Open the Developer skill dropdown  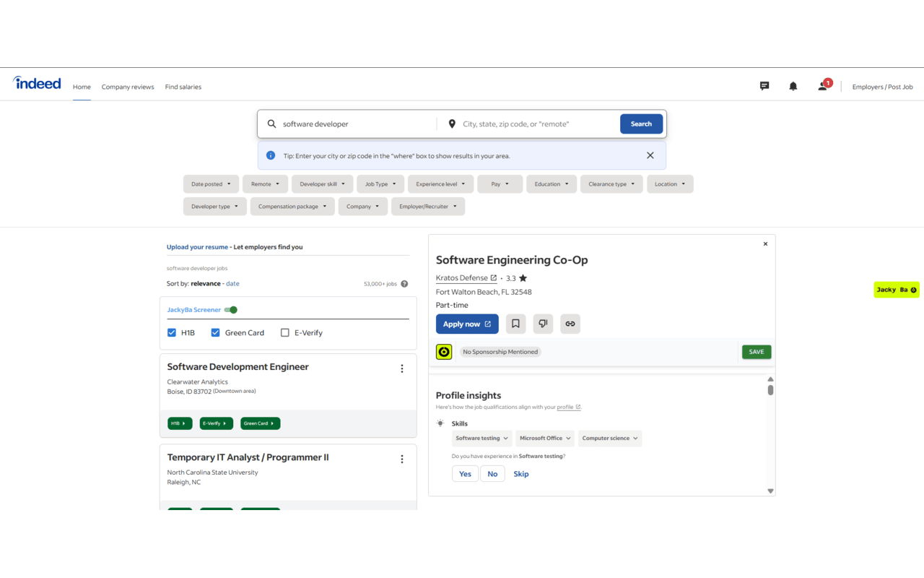(x=323, y=184)
